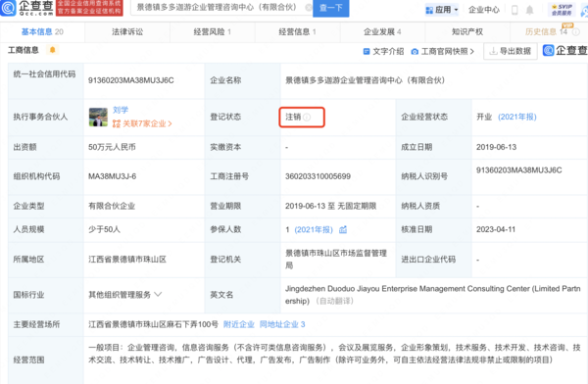Switch to the 法律诉讼 tab
The image size is (588, 384).
tap(127, 32)
